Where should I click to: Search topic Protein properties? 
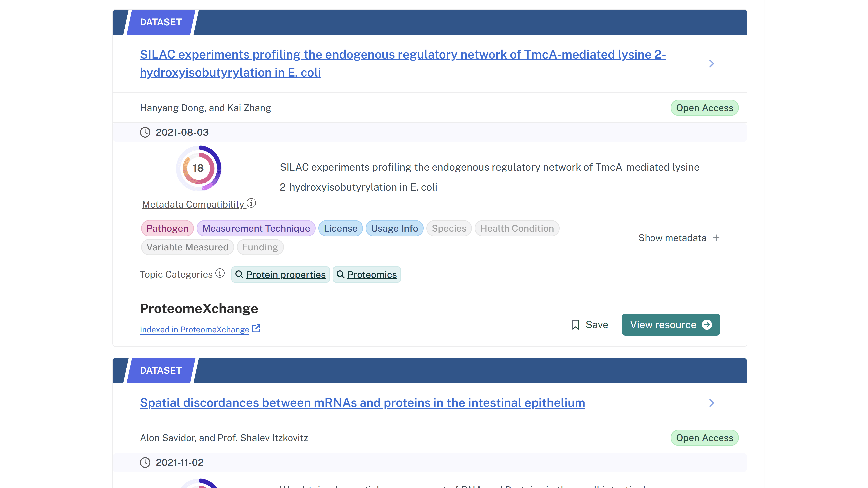tap(280, 274)
